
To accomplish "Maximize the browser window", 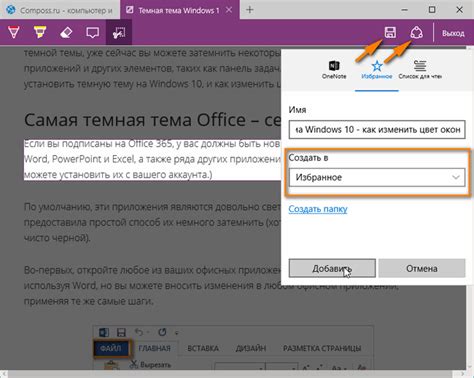I will click(432, 10).
